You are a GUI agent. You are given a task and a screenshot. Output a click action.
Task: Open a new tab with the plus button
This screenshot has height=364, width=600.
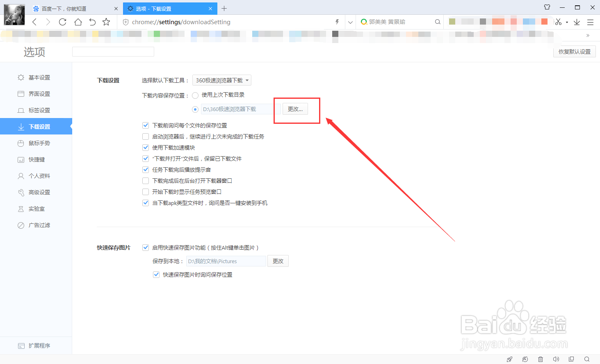tap(224, 8)
